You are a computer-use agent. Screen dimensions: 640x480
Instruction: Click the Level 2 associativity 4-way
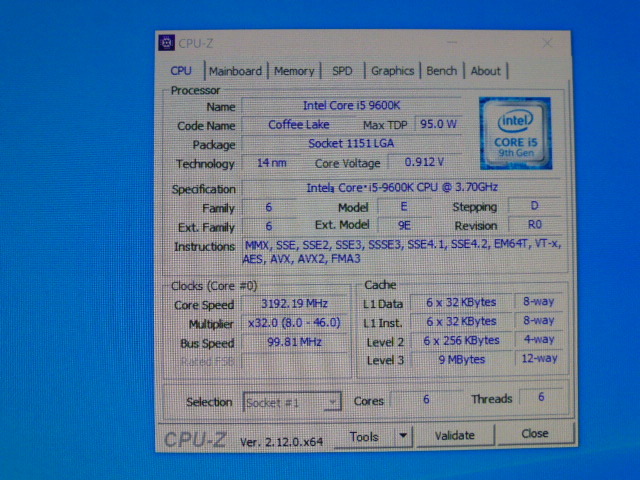pyautogui.click(x=538, y=340)
